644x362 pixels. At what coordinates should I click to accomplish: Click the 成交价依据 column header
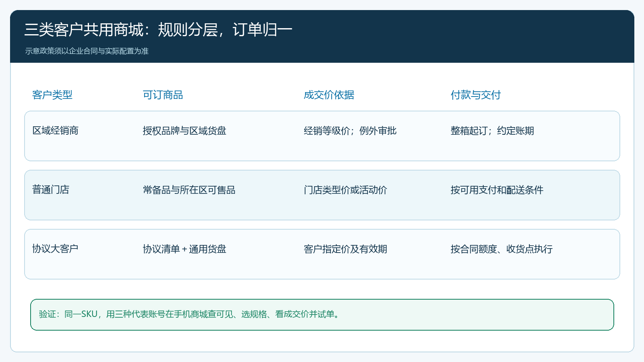(x=329, y=95)
